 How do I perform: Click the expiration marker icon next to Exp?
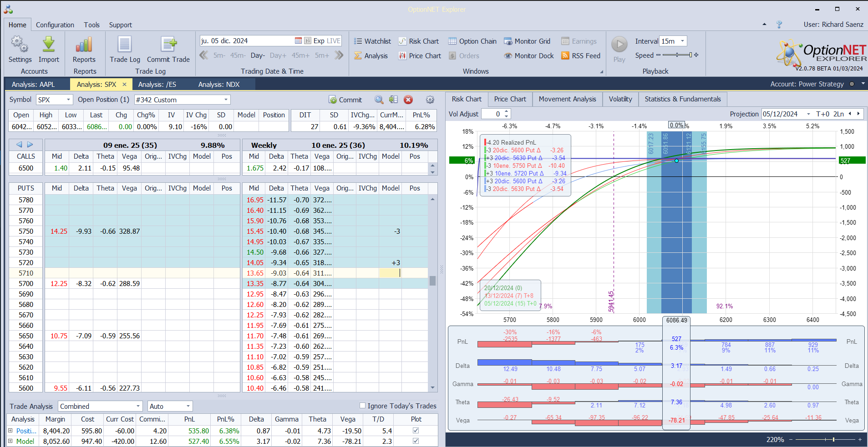pos(308,41)
